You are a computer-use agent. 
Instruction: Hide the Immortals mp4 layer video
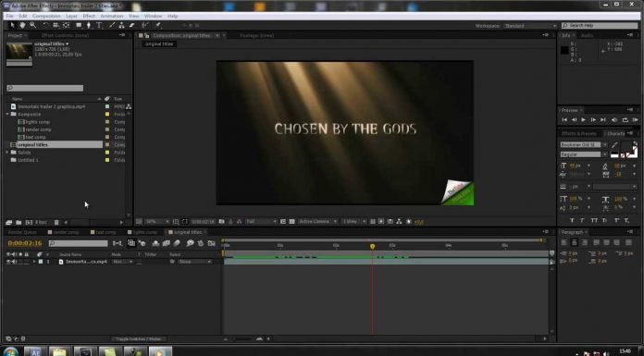pos(8,262)
